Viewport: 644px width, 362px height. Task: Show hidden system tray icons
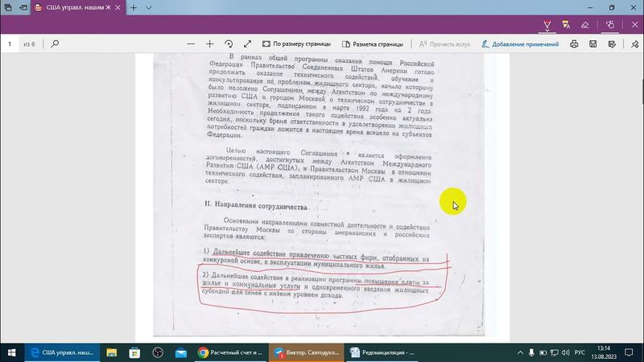click(x=520, y=352)
